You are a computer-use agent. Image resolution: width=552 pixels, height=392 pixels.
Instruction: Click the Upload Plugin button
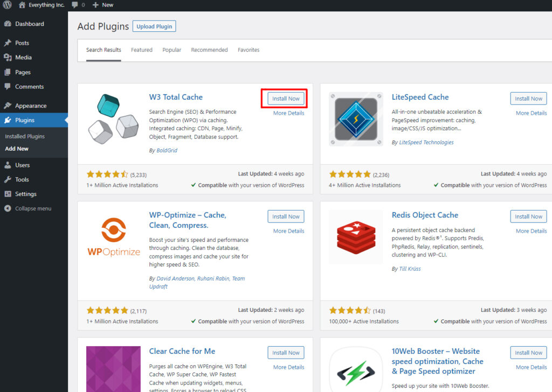click(154, 26)
